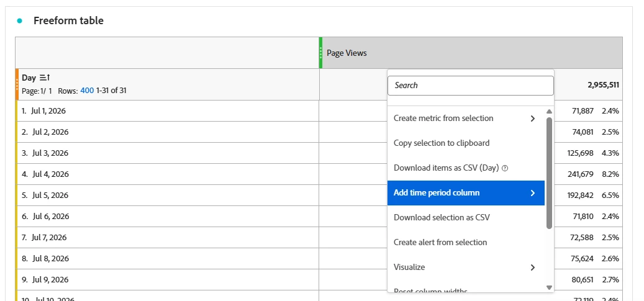Screen dimensions: 644x301
Task: Click the context menu scrollbar thumb
Action: (x=549, y=173)
